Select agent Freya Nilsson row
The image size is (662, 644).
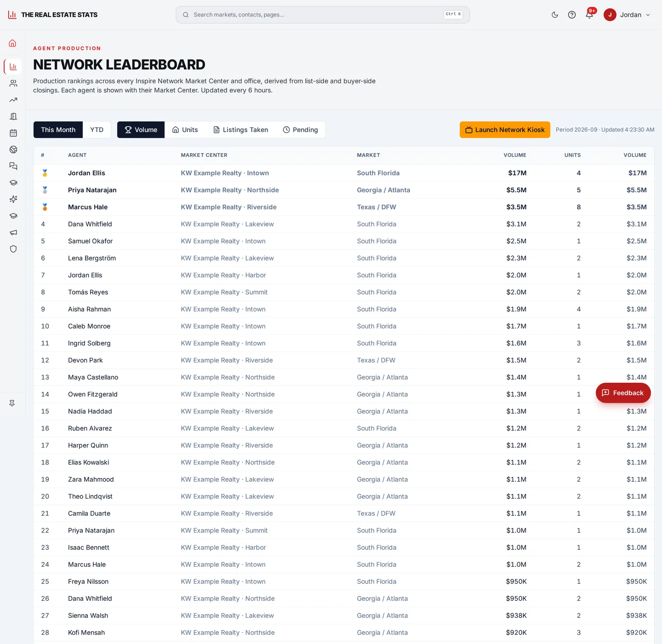click(344, 581)
